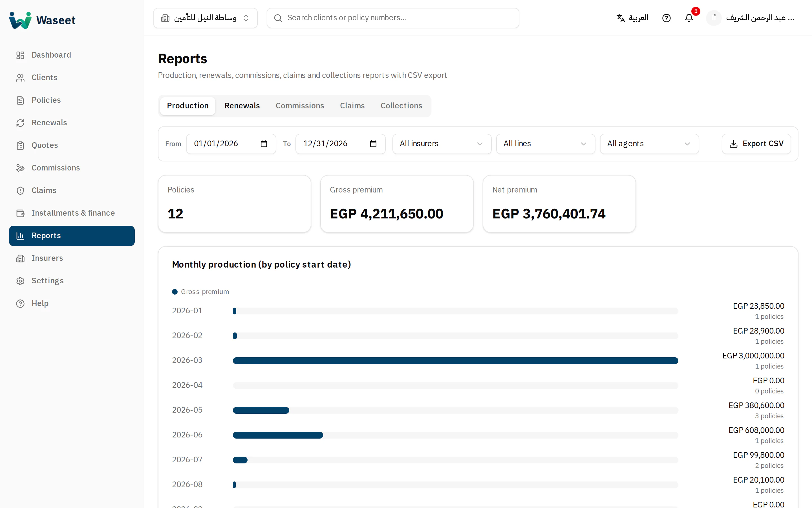Image resolution: width=812 pixels, height=508 pixels.
Task: Switch to the Commissions report tab
Action: 300,106
